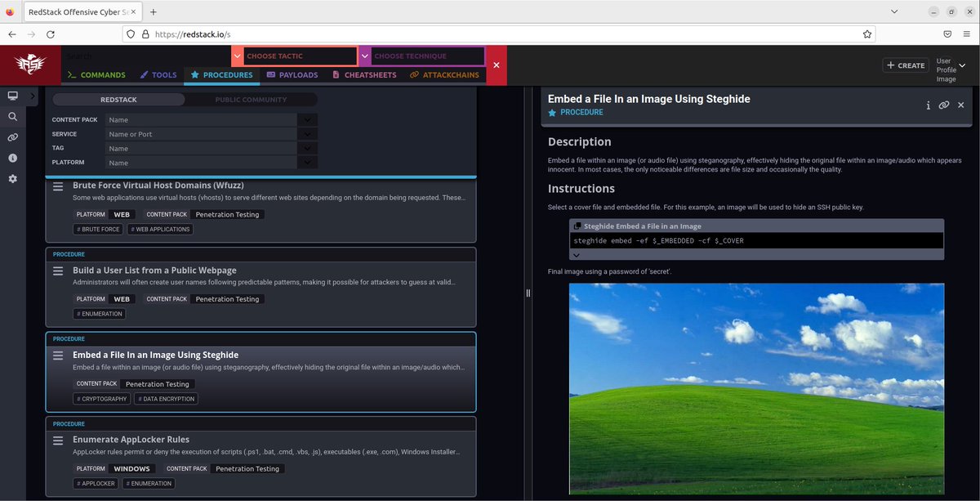The height and width of the screenshot is (501, 980).
Task: Click the info icon in left sidebar
Action: click(x=11, y=157)
